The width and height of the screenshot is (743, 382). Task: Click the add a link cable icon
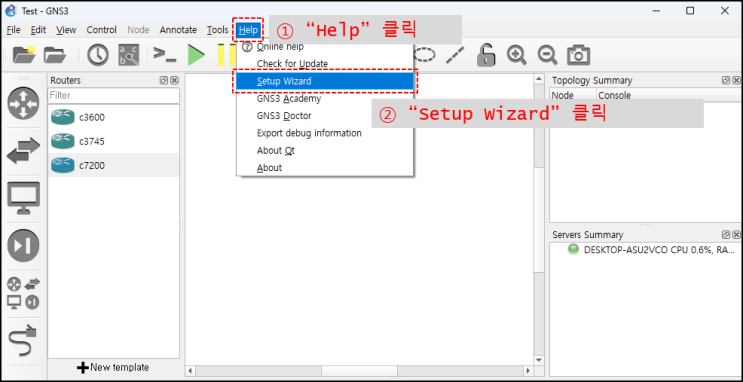(x=23, y=341)
